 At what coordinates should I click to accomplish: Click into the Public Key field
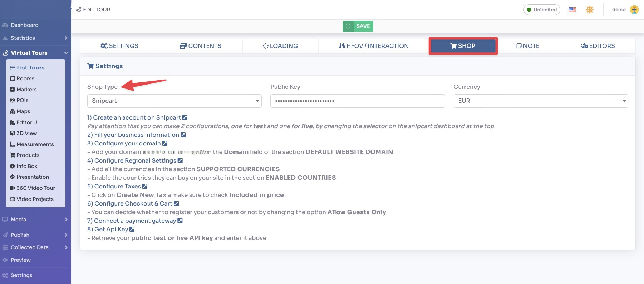pyautogui.click(x=358, y=101)
